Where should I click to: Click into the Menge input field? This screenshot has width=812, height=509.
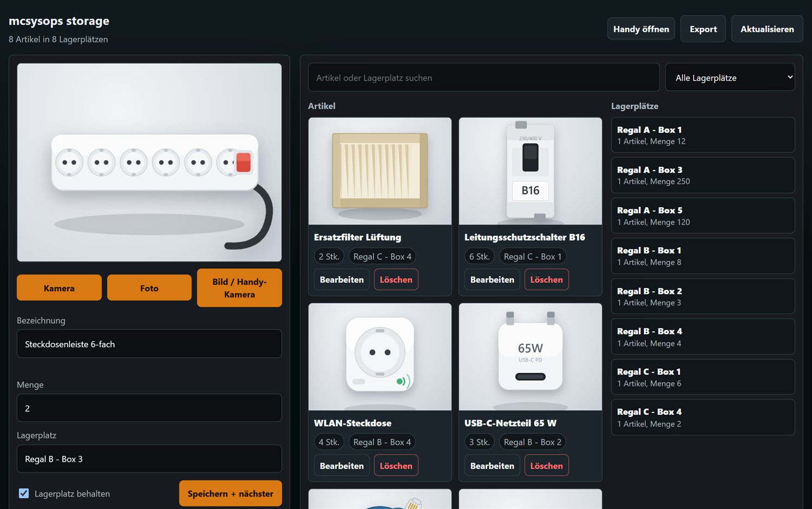coord(149,408)
